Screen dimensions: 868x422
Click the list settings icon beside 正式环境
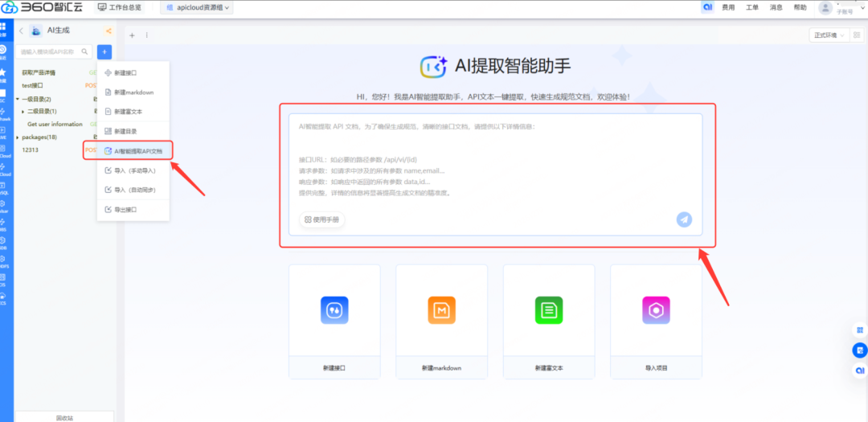[857, 35]
